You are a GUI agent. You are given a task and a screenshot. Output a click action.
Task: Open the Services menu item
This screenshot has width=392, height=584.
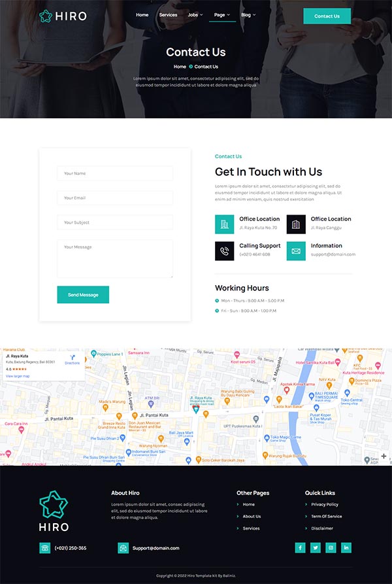[168, 14]
